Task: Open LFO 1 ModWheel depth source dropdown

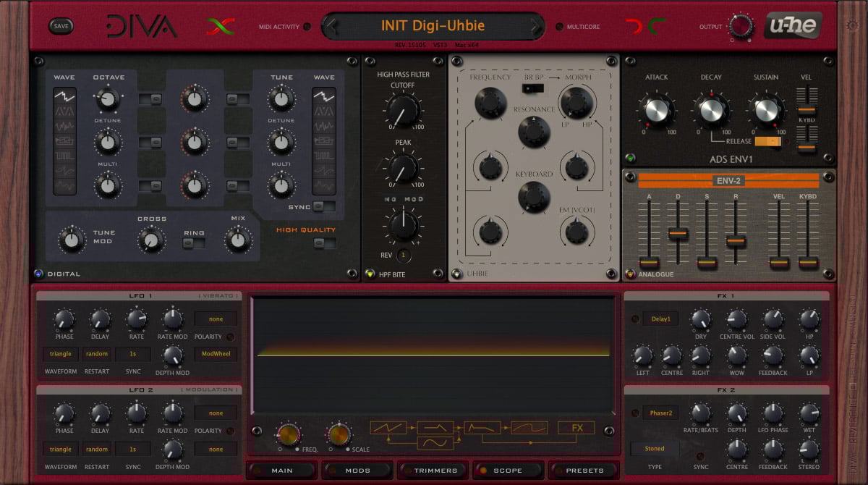Action: click(216, 354)
